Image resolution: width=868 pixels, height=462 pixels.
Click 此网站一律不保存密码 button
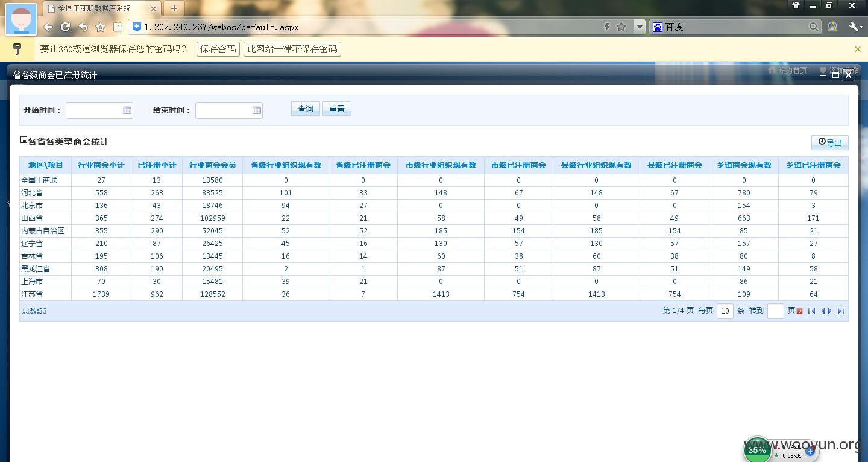point(292,49)
